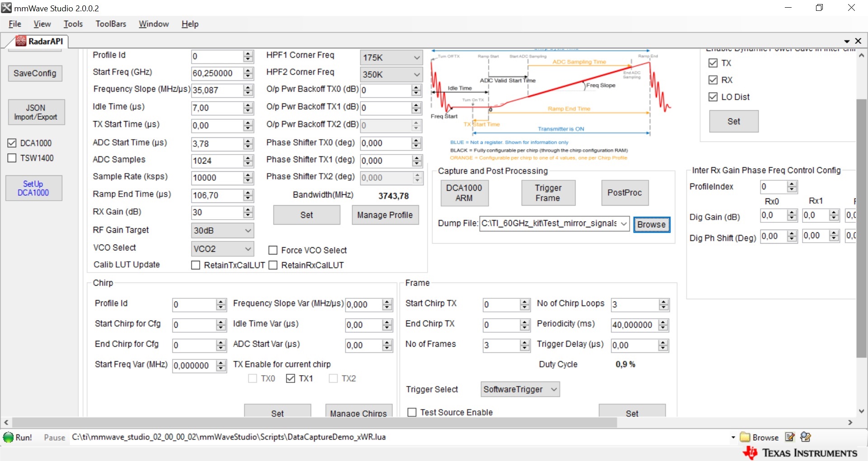This screenshot has width=868, height=461.
Task: Toggle the RX power save checkbox
Action: click(x=713, y=80)
